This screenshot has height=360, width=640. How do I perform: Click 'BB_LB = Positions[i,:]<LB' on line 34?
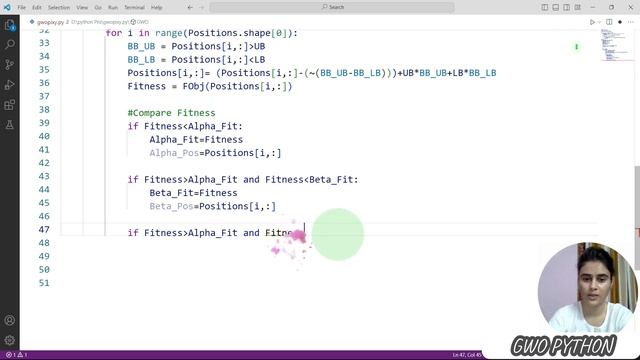coord(196,60)
